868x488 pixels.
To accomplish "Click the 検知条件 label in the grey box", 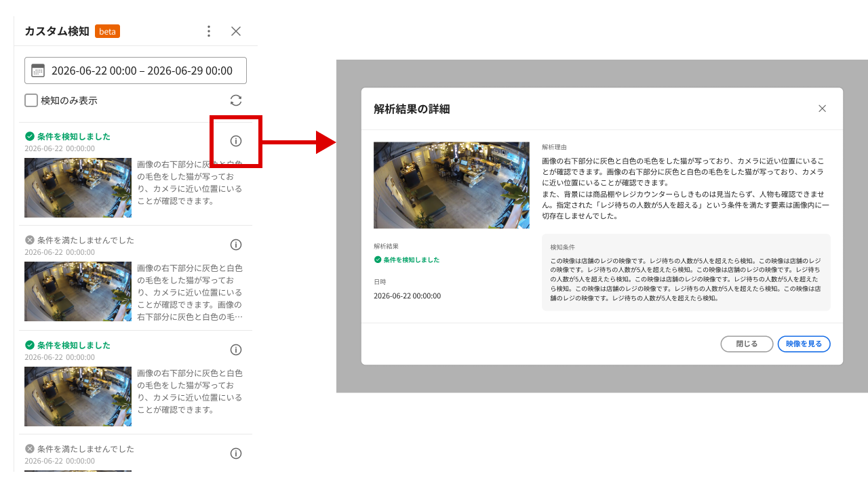I will [x=562, y=247].
